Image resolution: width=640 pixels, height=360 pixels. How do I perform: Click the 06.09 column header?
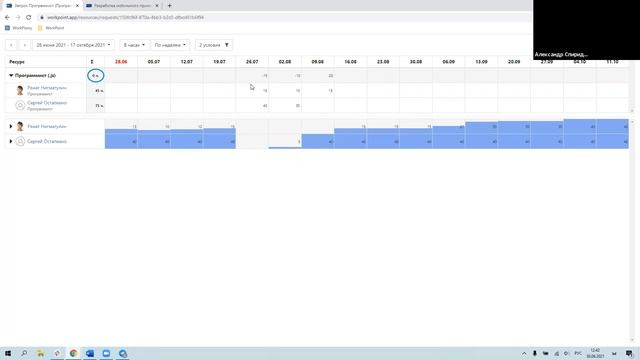pos(449,62)
